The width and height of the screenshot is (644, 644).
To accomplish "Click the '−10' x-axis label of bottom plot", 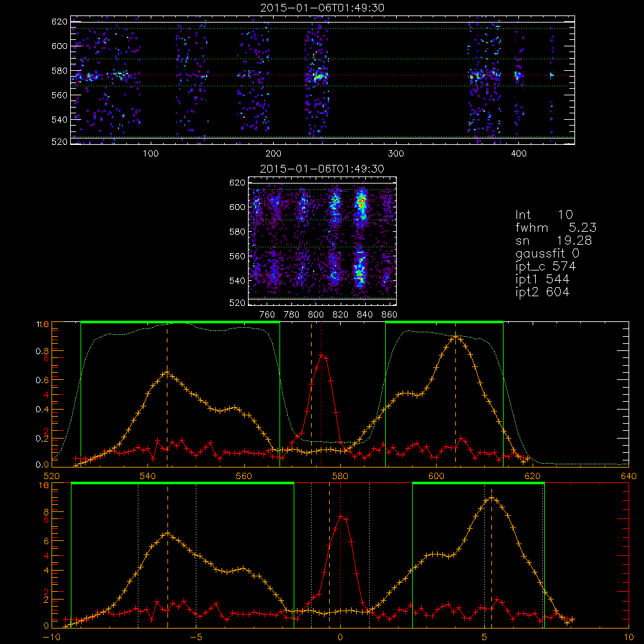I will [52, 637].
